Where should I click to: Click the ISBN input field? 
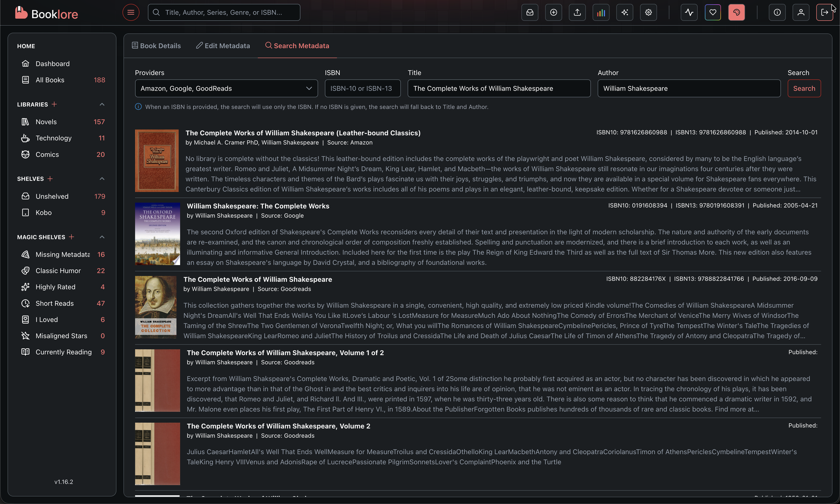tap(362, 88)
